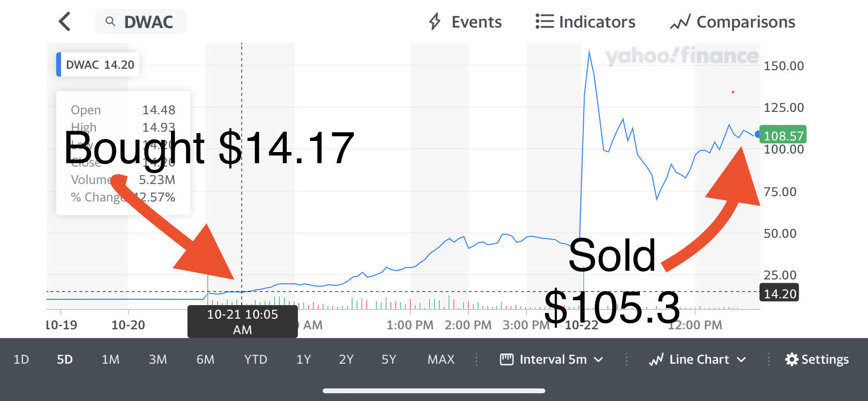The image size is (868, 401).
Task: Click the Line Chart type icon
Action: (x=656, y=359)
